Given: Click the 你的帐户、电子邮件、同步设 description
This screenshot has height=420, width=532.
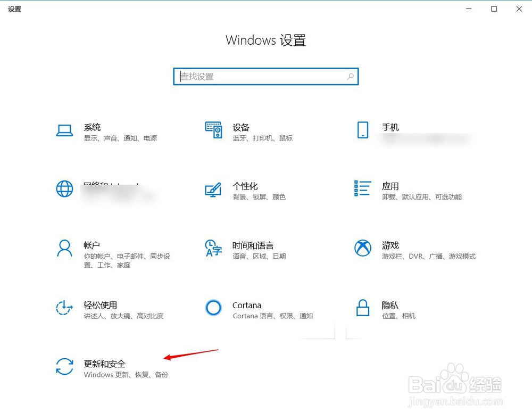Looking at the screenshot, I should click(127, 256).
